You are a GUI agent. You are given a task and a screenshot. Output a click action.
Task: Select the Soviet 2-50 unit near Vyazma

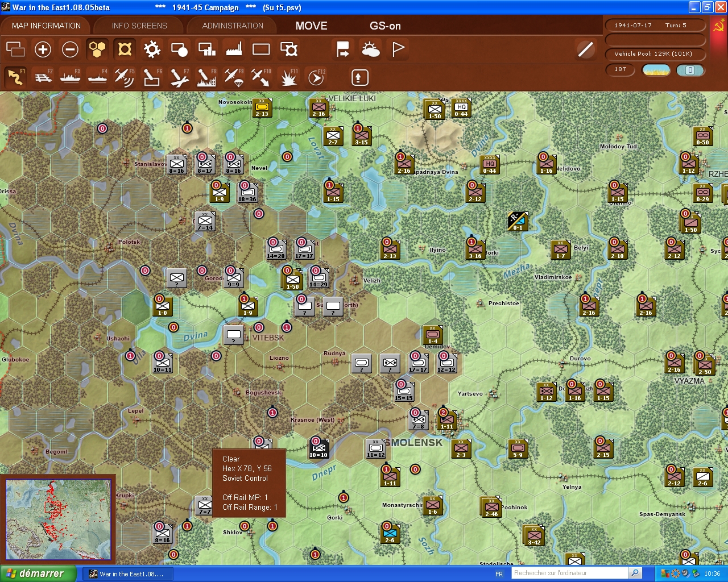pos(704,364)
